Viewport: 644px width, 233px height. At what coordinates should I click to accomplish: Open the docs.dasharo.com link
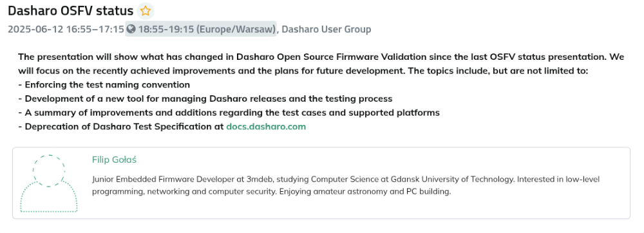(x=266, y=126)
